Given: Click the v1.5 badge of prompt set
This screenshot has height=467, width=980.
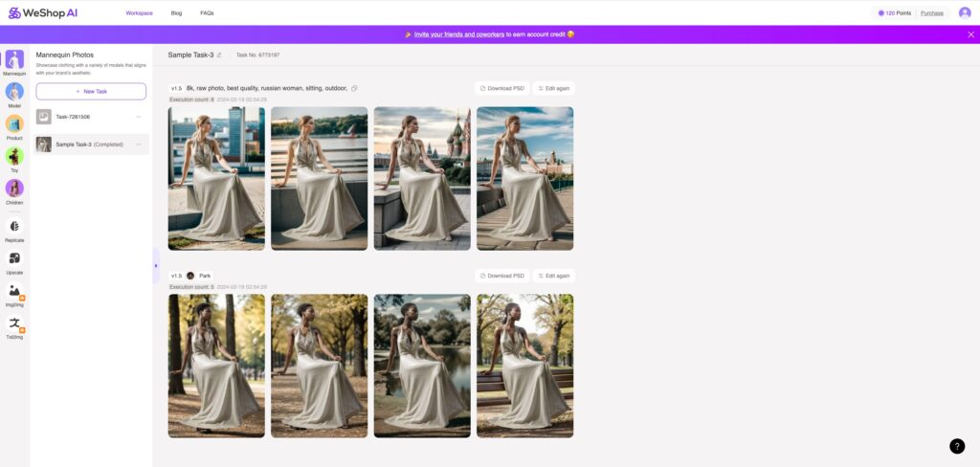Looking at the screenshot, I should click(176, 88).
